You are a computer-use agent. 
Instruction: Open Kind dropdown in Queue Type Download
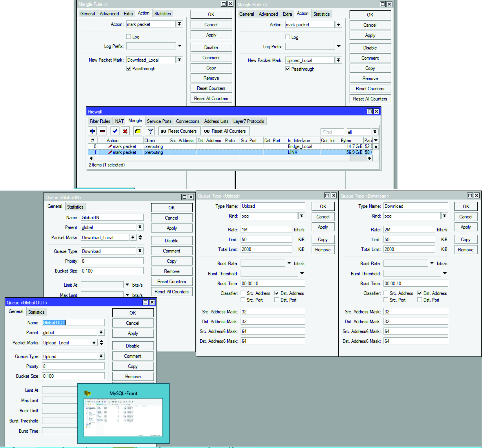tap(444, 216)
